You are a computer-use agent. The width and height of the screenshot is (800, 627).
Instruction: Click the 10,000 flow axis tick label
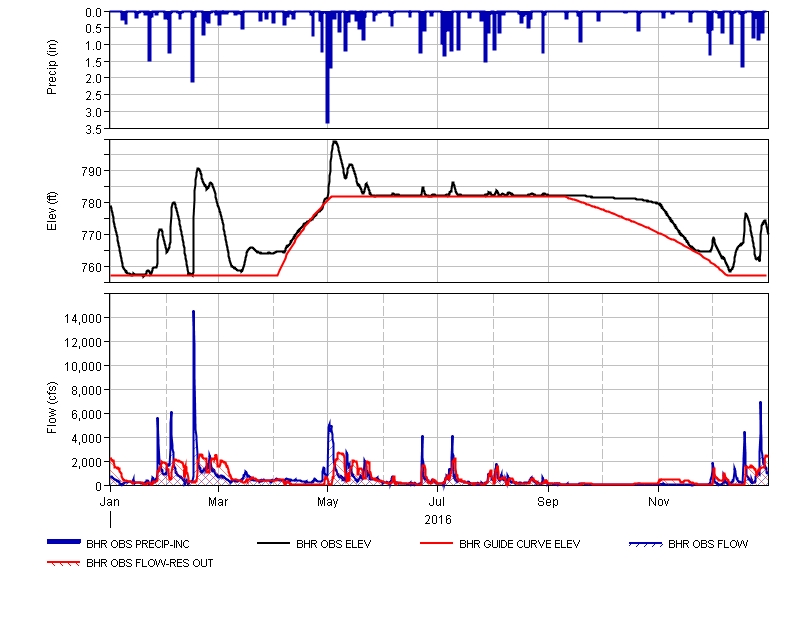[x=83, y=367]
